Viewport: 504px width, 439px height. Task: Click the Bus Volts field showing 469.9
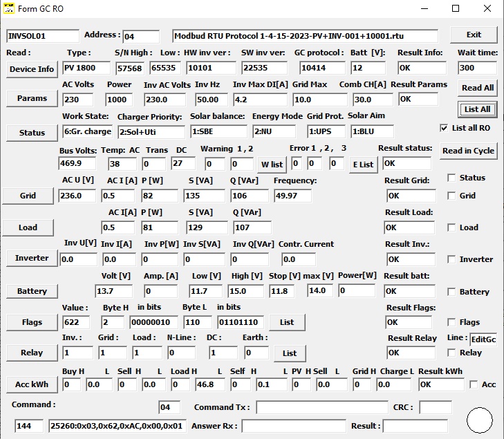pos(77,163)
